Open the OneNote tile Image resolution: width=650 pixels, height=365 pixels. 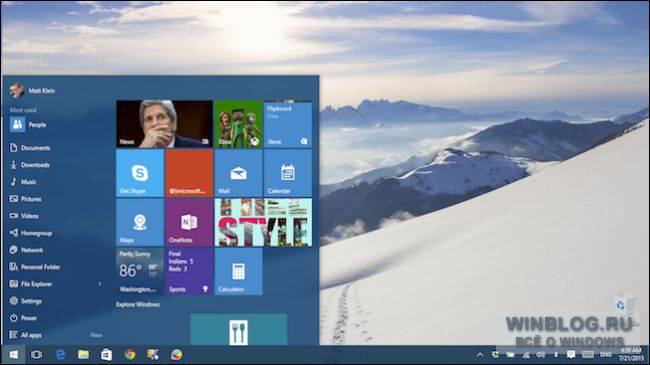[x=189, y=222]
